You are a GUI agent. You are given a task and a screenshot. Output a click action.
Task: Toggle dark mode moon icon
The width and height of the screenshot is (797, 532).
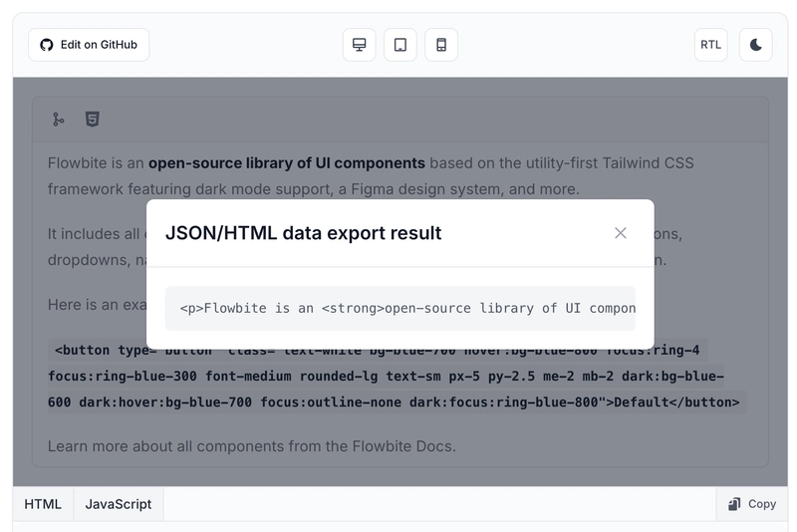point(756,45)
